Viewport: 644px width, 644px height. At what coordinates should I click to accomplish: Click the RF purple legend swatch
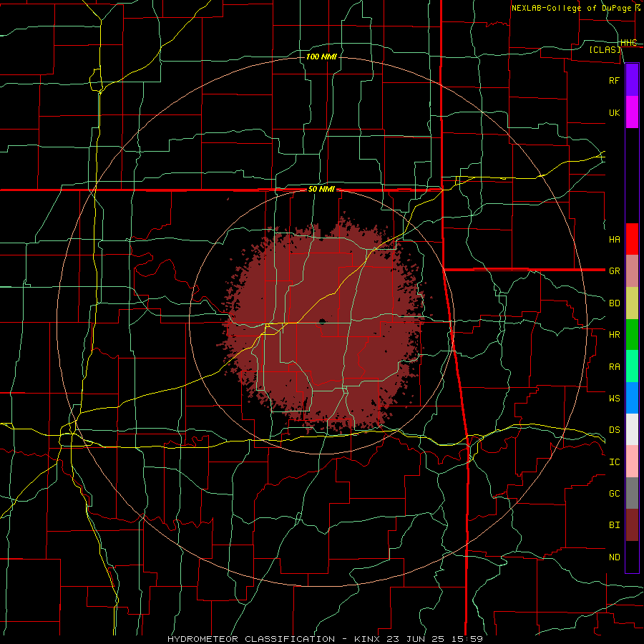pyautogui.click(x=632, y=80)
